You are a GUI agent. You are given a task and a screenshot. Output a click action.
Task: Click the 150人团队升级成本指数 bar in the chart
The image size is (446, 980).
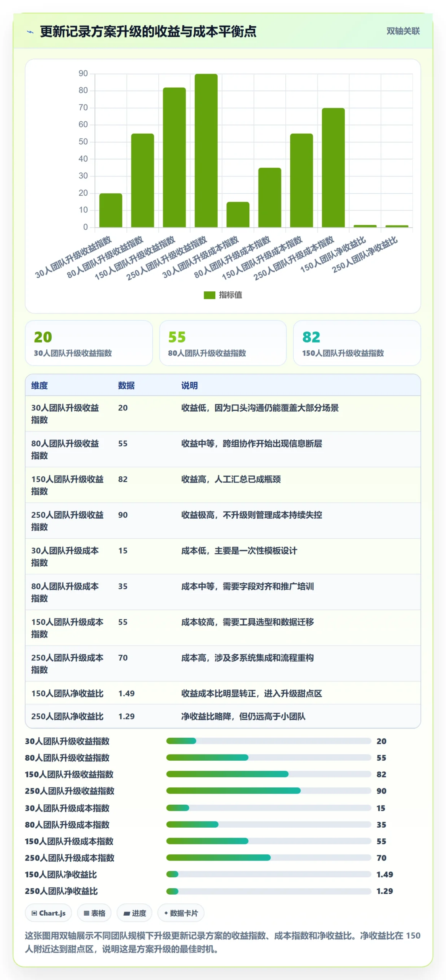[301, 180]
